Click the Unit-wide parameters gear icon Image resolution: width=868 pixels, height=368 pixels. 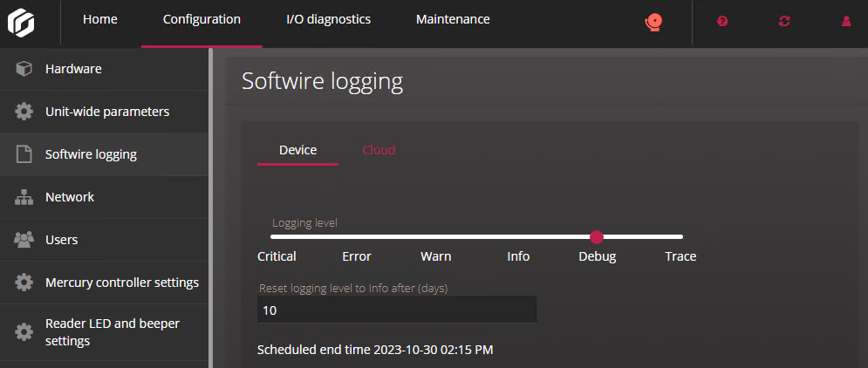24,112
